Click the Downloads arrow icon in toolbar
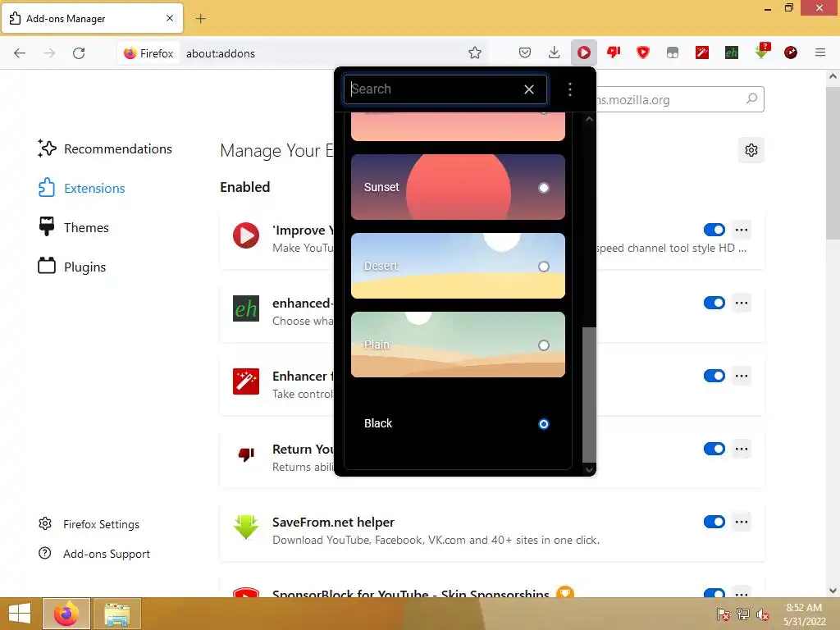Image resolution: width=840 pixels, height=630 pixels. [x=554, y=52]
